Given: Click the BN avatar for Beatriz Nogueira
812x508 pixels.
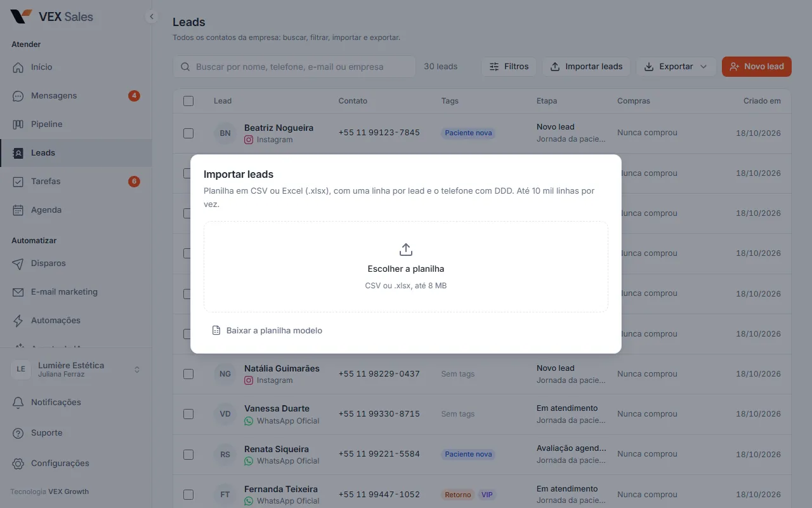Looking at the screenshot, I should (225, 133).
